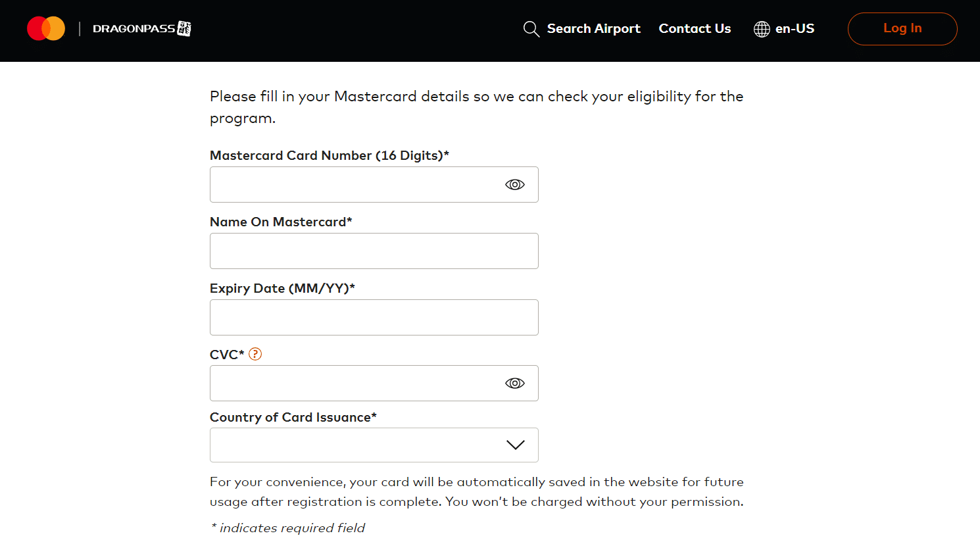
Task: Show the card number with eye icon
Action: (x=514, y=185)
